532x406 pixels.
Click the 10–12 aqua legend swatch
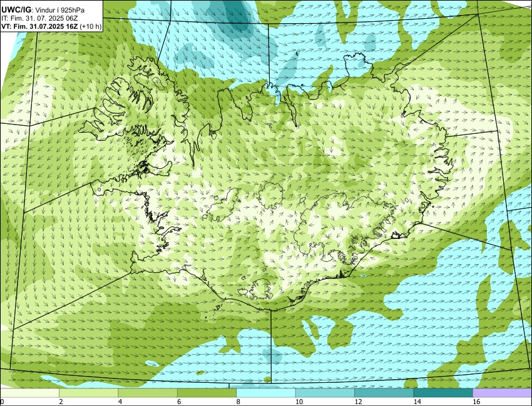tap(325, 393)
